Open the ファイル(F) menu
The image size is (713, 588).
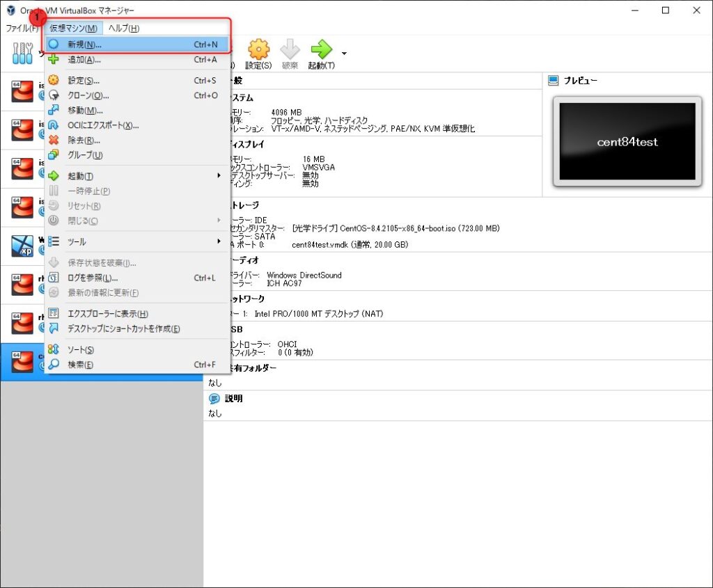pos(22,28)
